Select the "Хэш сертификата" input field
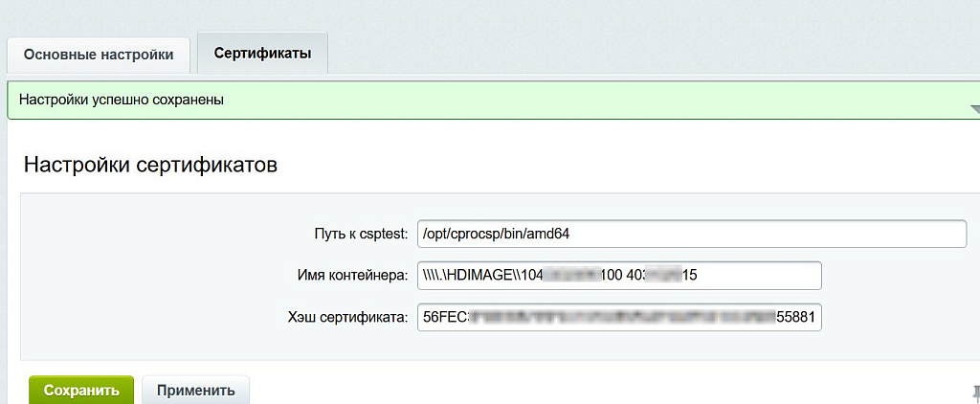980x404 pixels. point(619,317)
